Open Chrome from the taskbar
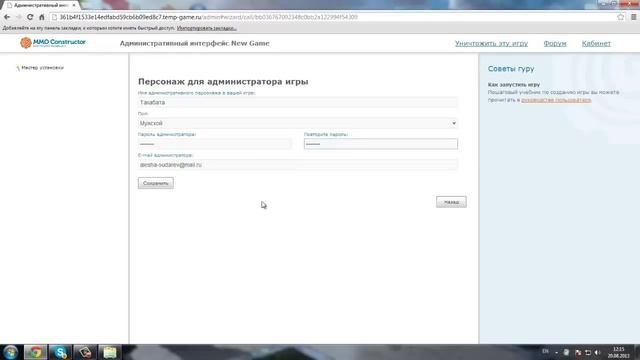 (35, 352)
